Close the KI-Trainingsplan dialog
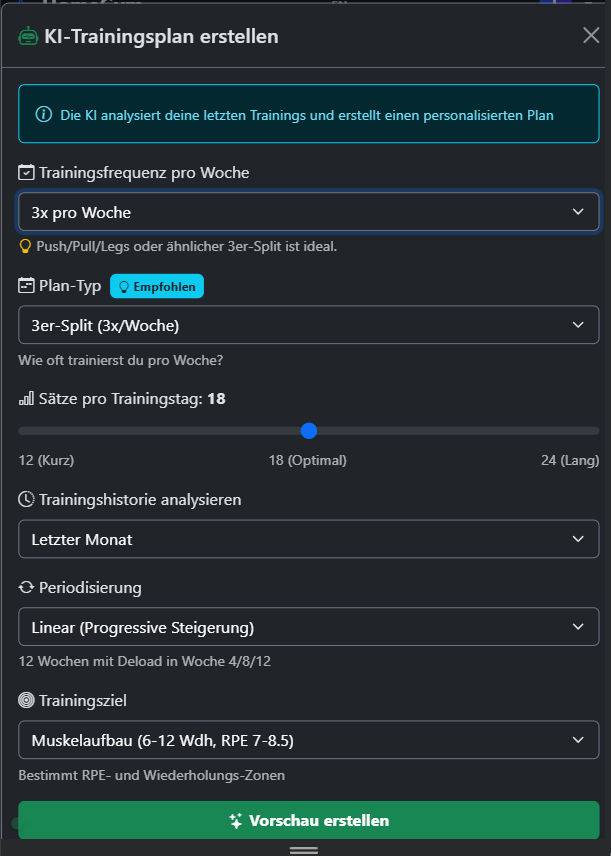Screen dimensions: 611x856 click(x=591, y=36)
